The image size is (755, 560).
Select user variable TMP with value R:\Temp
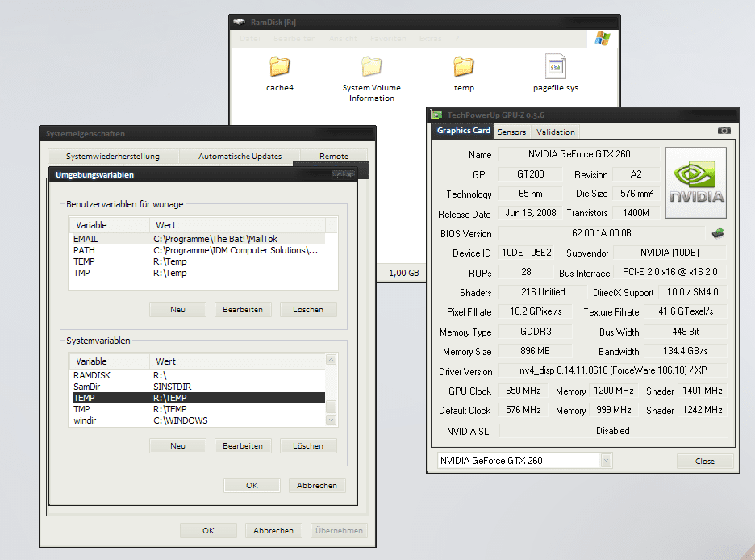[198, 273]
